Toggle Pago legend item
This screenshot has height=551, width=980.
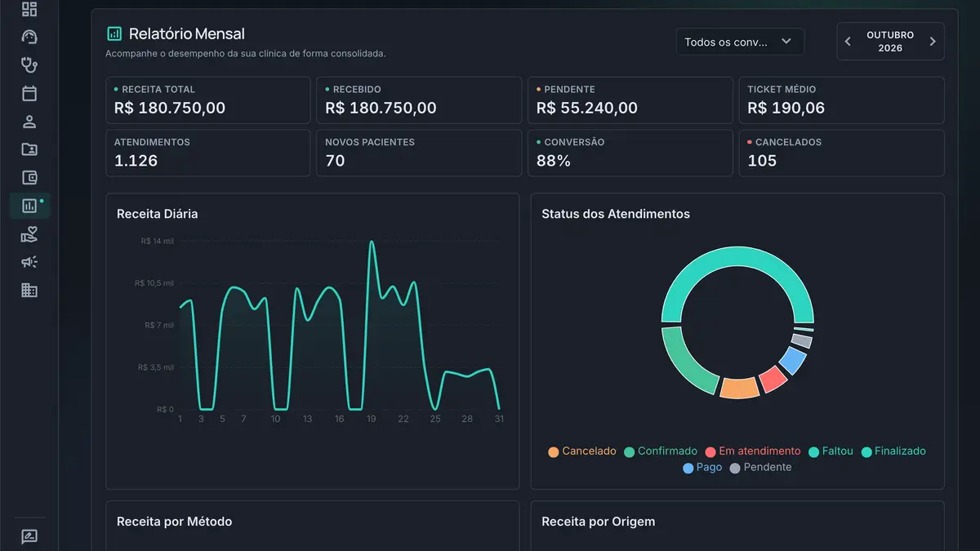(702, 468)
